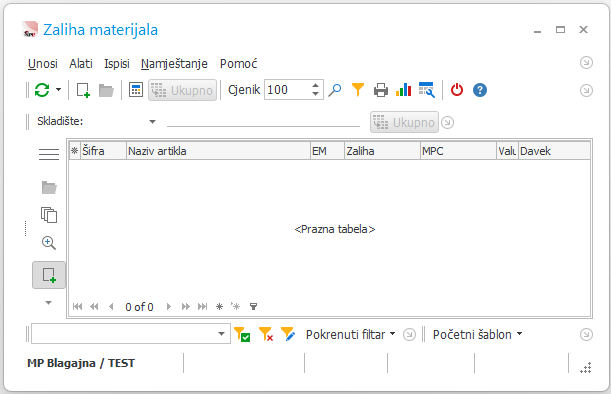Screen dimensions: 611x394
Task: Click the open folder icon in toolbar
Action: click(x=106, y=90)
